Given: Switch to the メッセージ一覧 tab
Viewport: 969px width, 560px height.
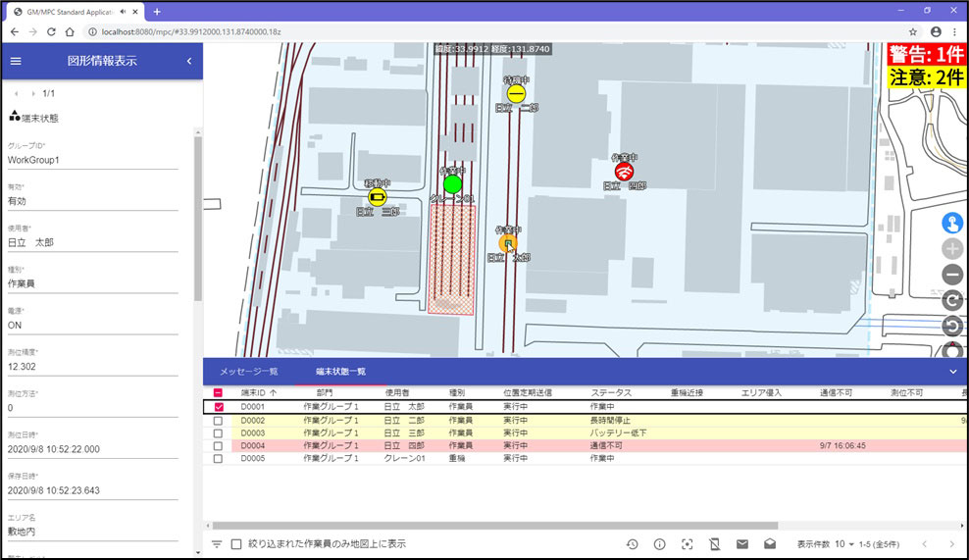Looking at the screenshot, I should [x=249, y=372].
